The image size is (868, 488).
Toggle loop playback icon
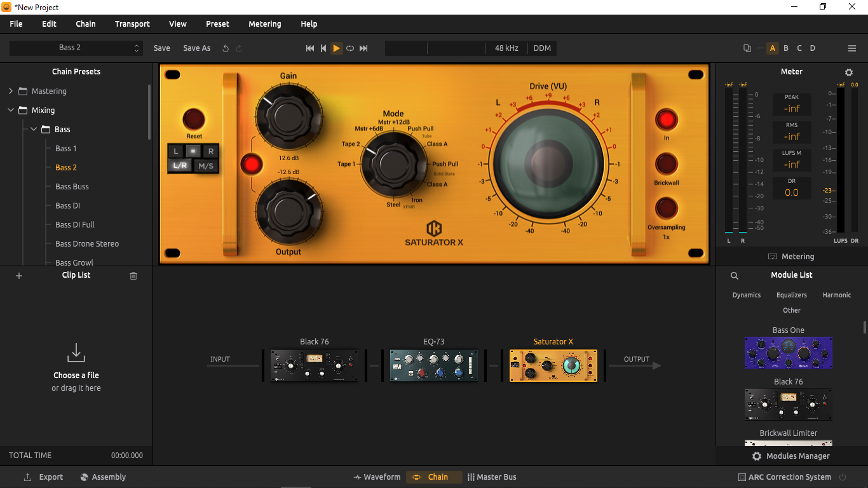pos(350,48)
